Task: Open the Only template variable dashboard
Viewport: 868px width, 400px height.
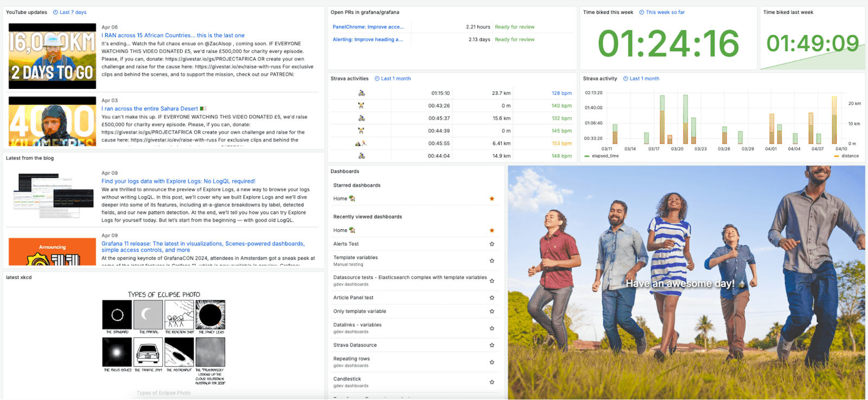Action: [360, 311]
